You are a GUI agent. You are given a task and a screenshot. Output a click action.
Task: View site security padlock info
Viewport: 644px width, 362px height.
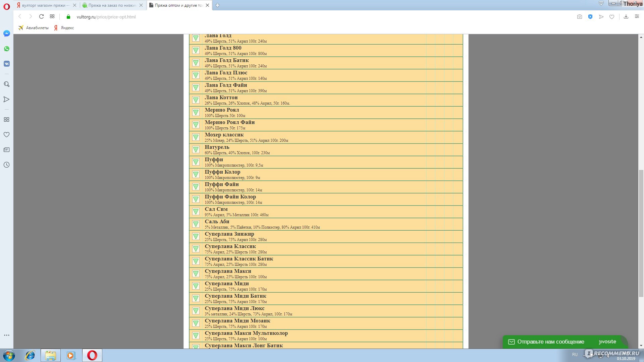coord(68,17)
